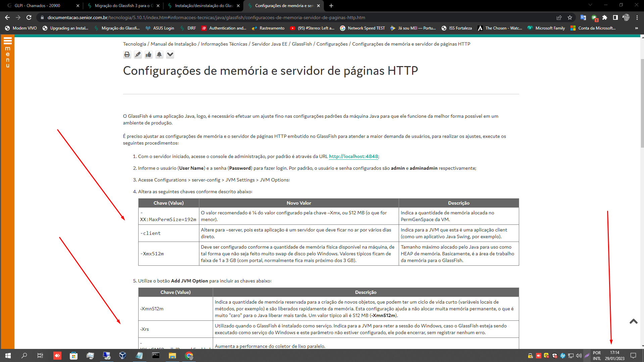Screen dimensions: 644x362
Task: Click the GlassFish breadcrumb link
Action: (x=302, y=44)
